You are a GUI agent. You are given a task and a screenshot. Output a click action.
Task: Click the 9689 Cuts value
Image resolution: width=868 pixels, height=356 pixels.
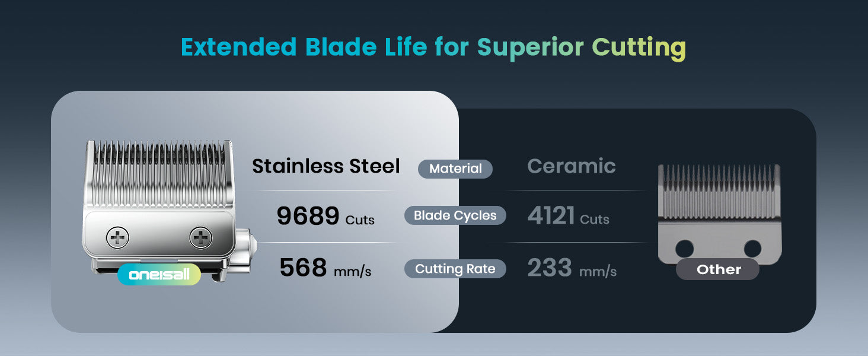325,217
